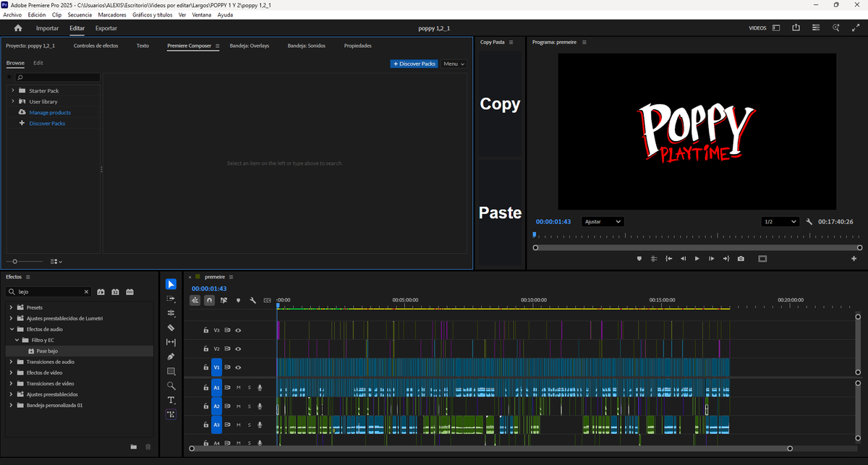Viewport: 868px width, 465px height.
Task: Expand Transiciones de audio folder
Action: point(11,362)
